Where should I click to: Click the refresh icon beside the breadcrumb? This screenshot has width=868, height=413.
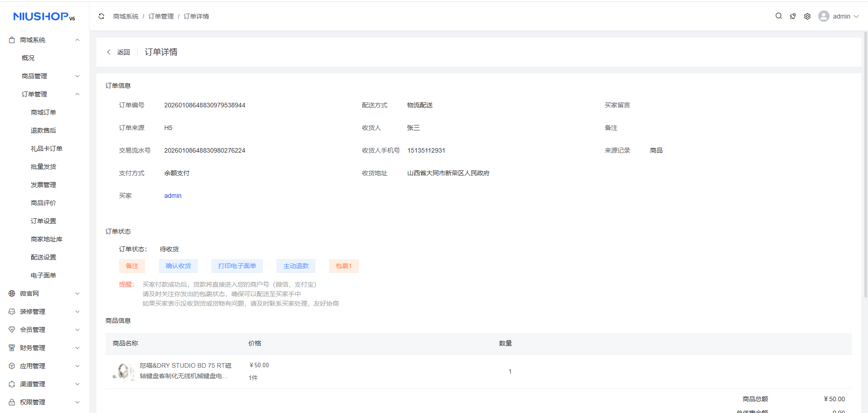click(x=101, y=16)
